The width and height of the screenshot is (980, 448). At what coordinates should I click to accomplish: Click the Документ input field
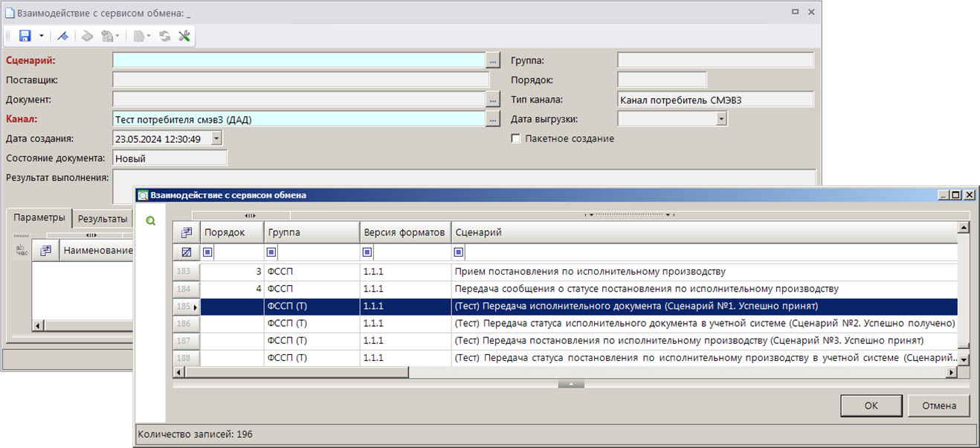point(299,99)
